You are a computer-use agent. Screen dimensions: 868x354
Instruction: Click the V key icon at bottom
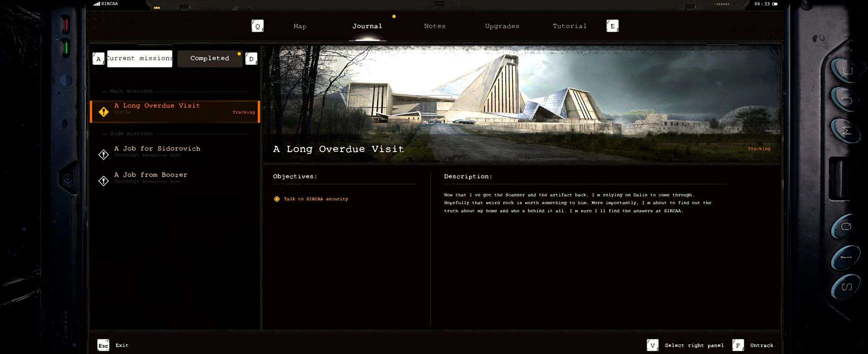point(652,345)
